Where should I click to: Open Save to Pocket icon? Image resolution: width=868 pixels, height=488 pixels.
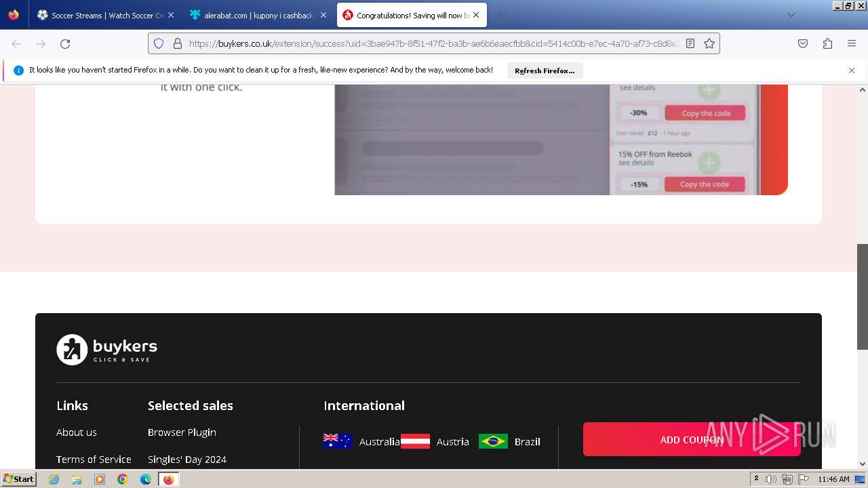803,43
